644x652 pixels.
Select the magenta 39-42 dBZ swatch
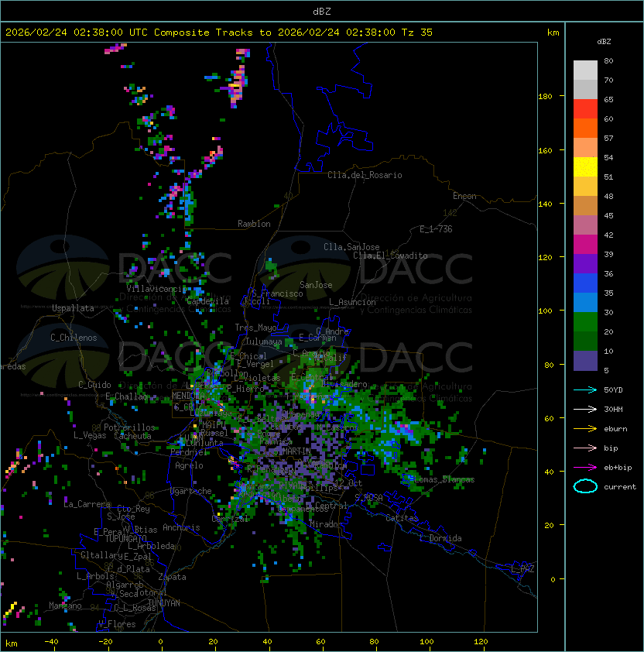[585, 245]
